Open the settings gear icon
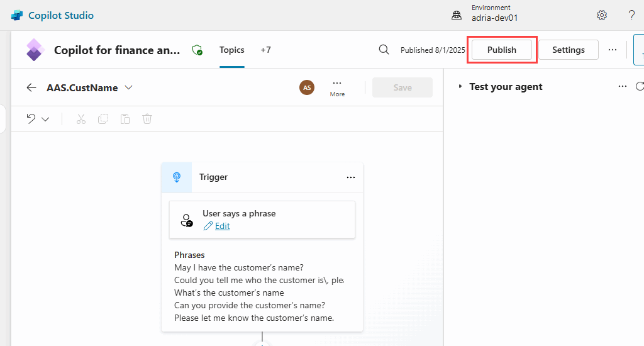Viewport: 644px width, 346px height. pos(602,15)
